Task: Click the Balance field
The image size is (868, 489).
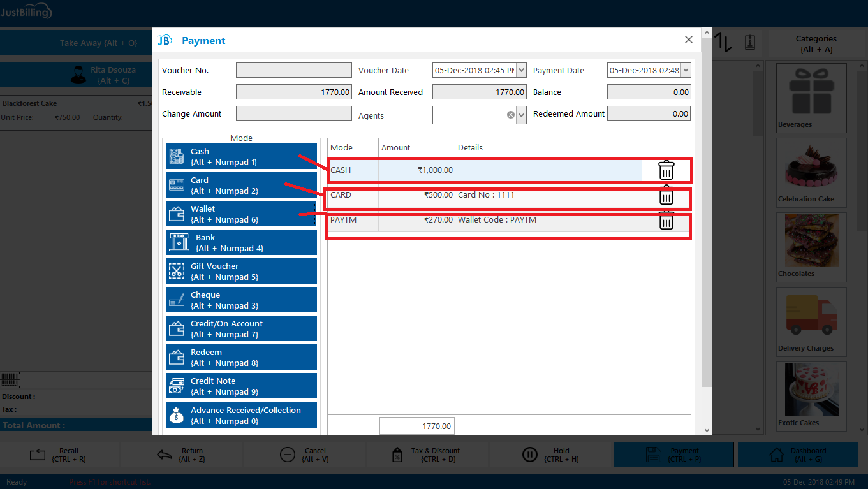Action: click(649, 92)
